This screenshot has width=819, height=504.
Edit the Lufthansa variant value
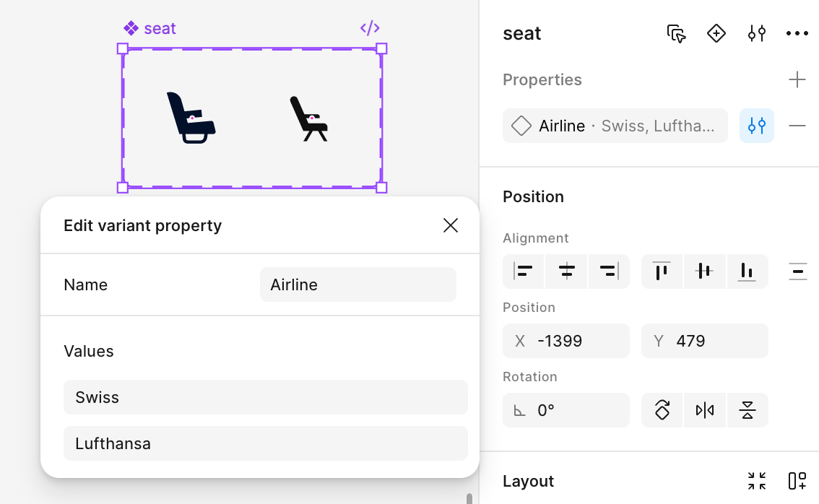[265, 443]
